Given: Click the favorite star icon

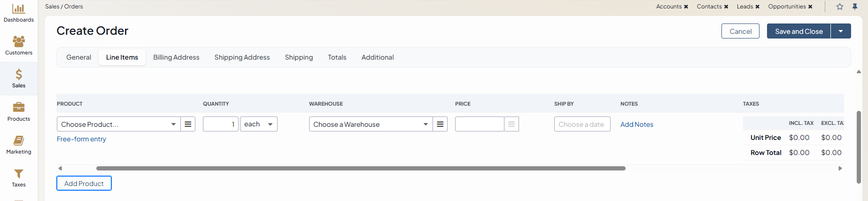Looking at the screenshot, I should (x=840, y=7).
